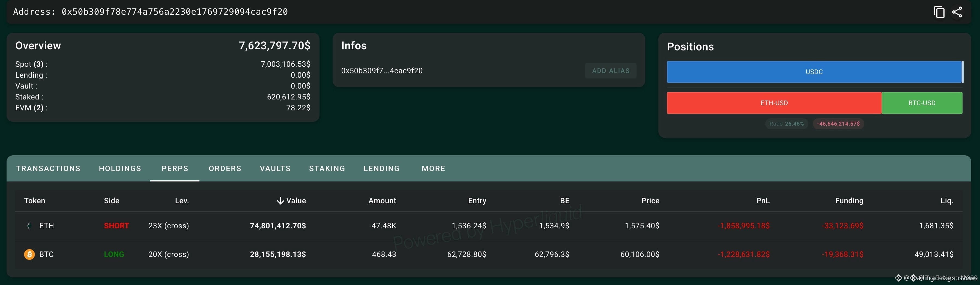This screenshot has width=980, height=285.
Task: Switch to the Lending tab
Action: (x=382, y=168)
